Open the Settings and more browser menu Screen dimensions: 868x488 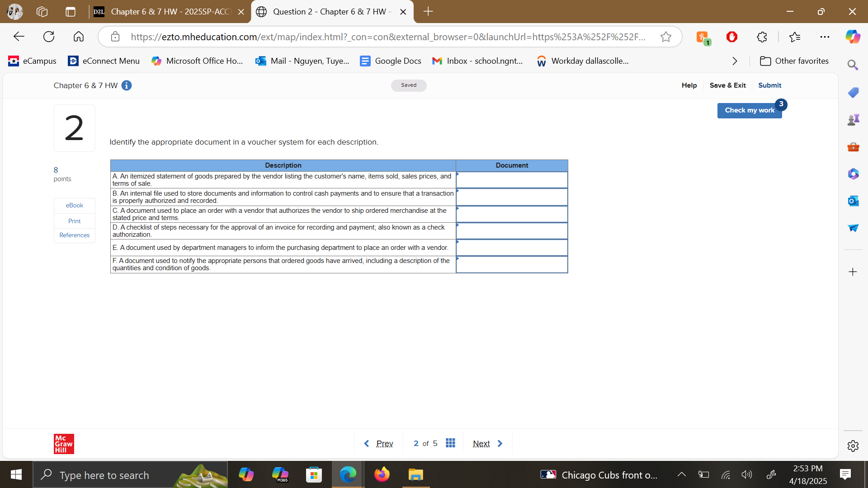tap(825, 37)
